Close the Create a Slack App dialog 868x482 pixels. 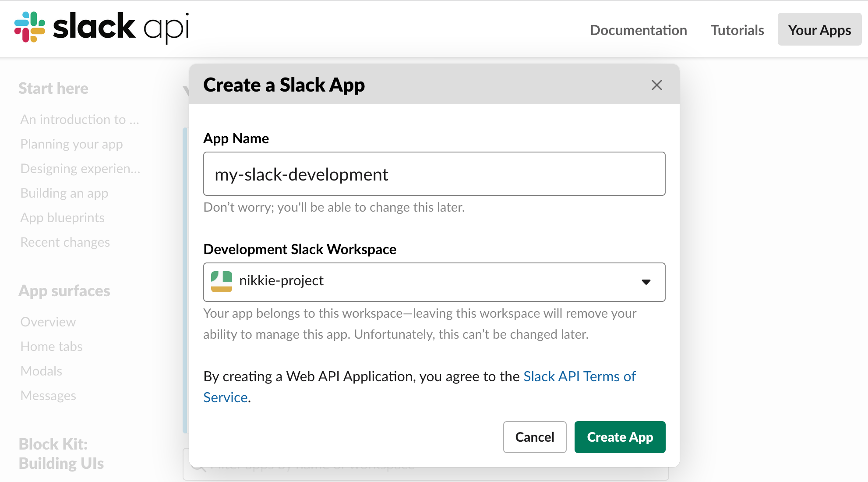pos(656,85)
